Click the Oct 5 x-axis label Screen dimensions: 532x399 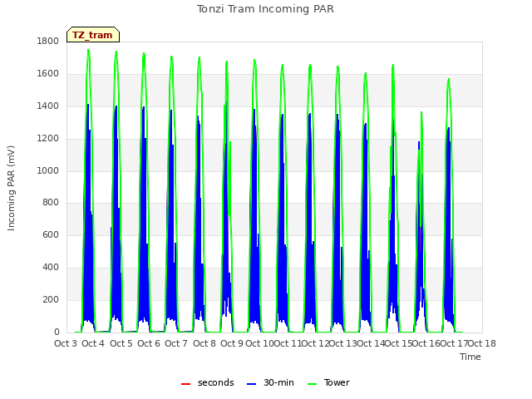(x=121, y=343)
